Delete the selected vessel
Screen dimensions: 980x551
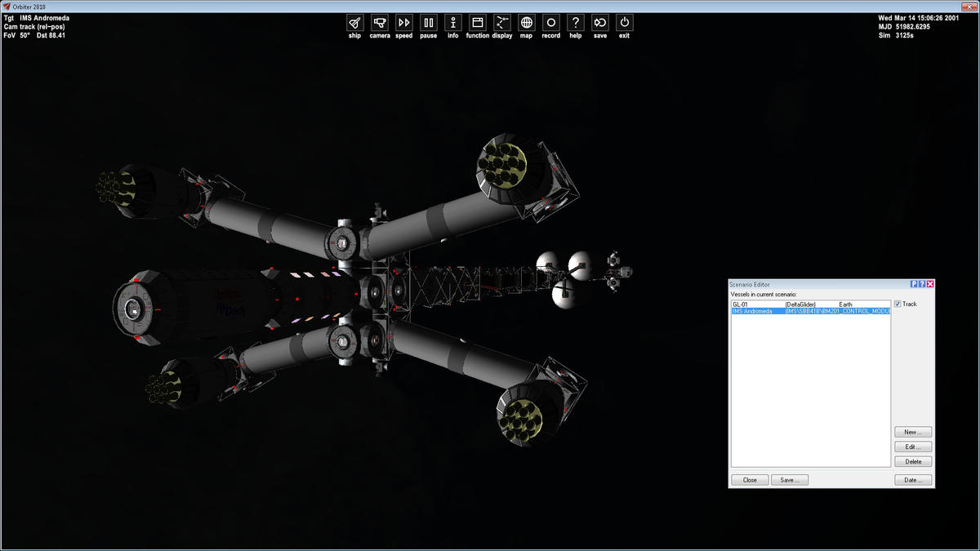[x=913, y=461]
